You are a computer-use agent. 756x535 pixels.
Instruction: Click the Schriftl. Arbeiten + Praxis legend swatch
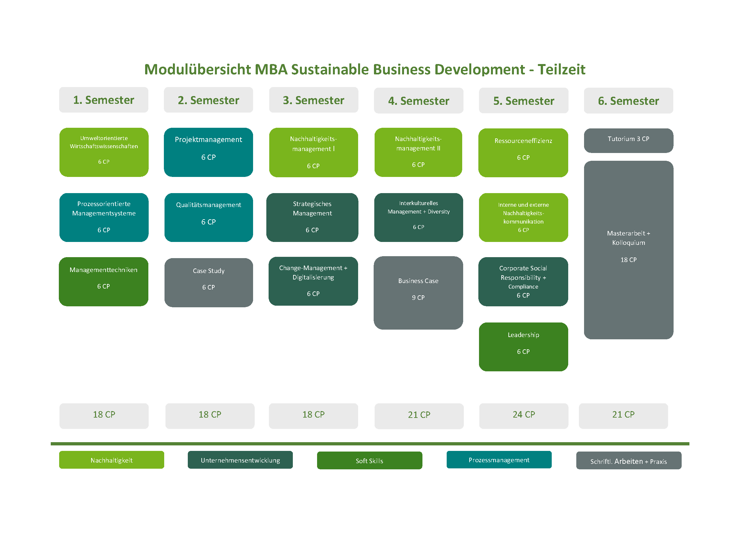[x=629, y=461]
